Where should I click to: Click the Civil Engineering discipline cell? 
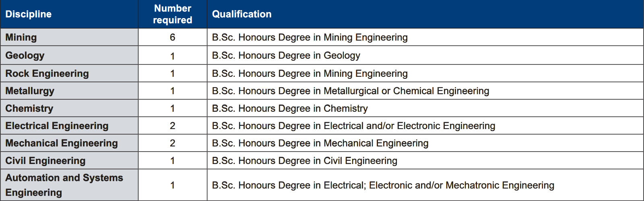tap(69, 160)
